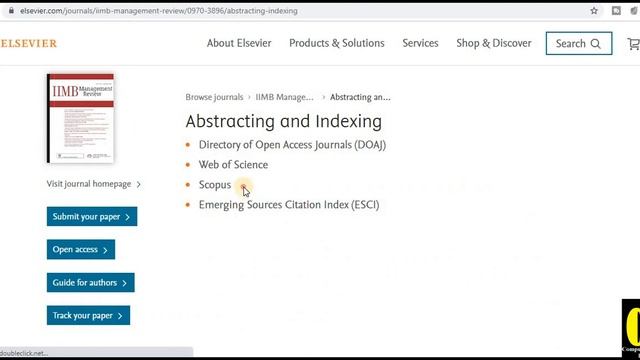
Task: Go to Browse journals breadcrumb
Action: click(x=214, y=97)
